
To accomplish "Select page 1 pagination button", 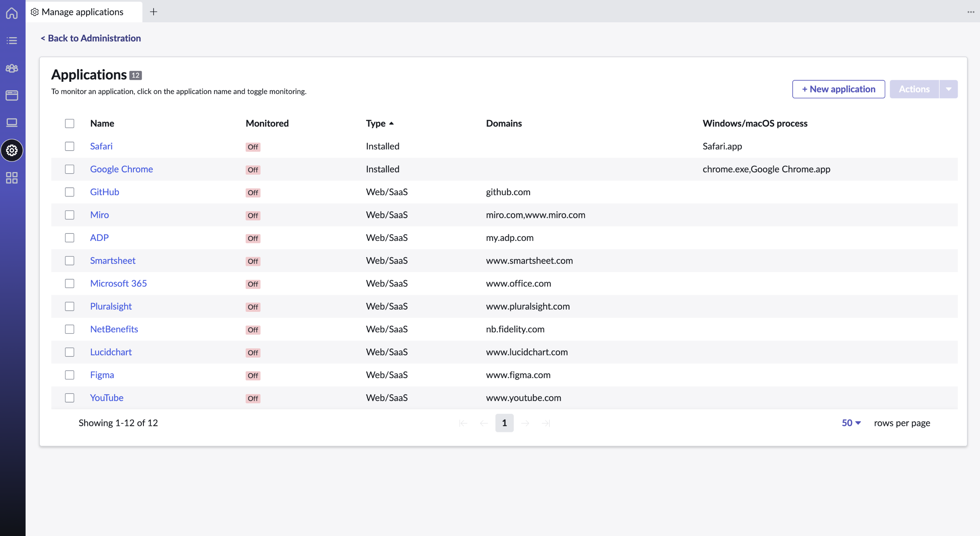I will point(504,423).
